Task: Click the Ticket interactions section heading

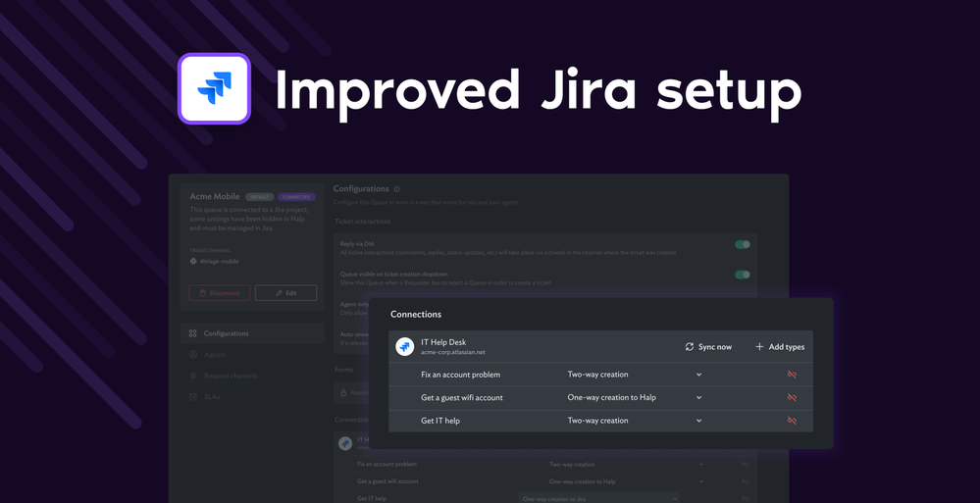Action: coord(363,222)
